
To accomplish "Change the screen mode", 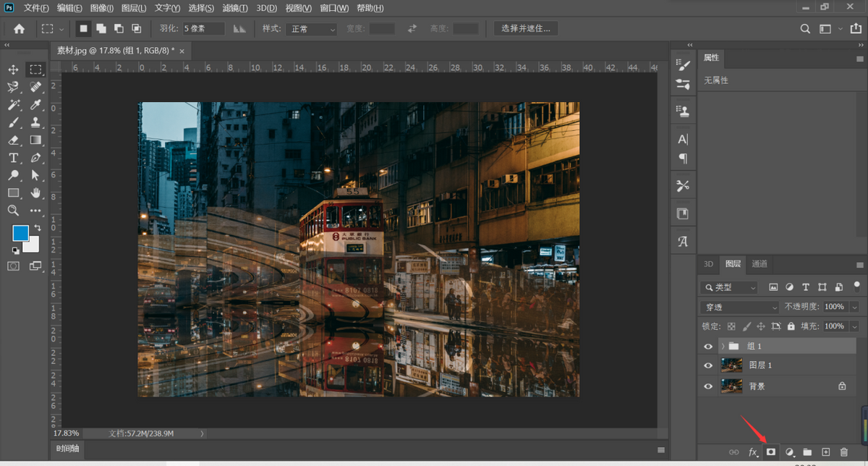I will coord(35,266).
